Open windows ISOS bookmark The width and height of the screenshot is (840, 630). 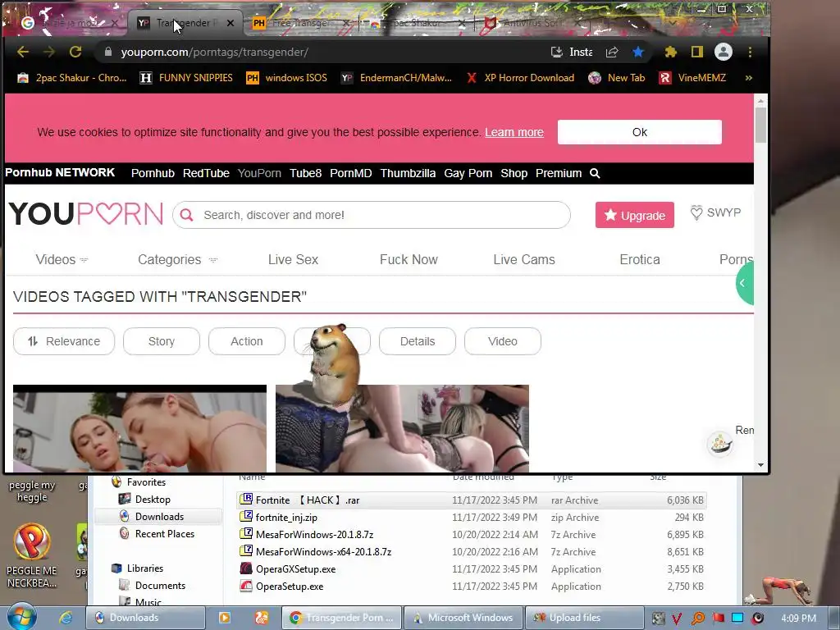tap(286, 78)
